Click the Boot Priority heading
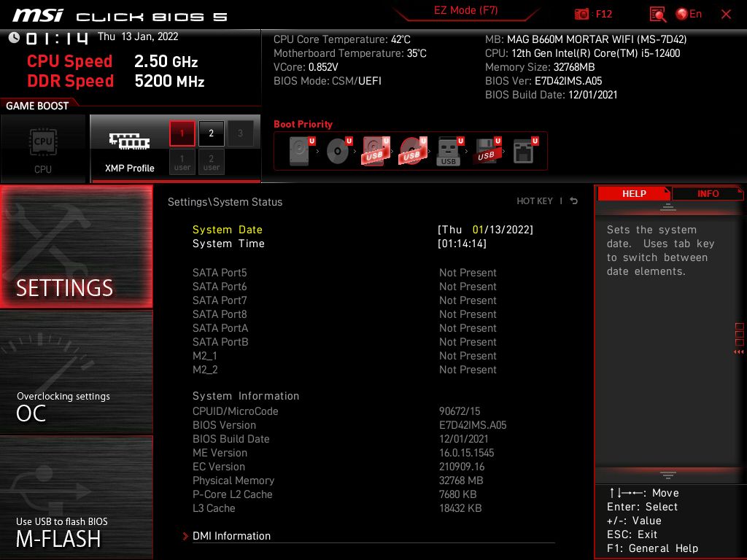This screenshot has height=560, width=747. coord(303,124)
